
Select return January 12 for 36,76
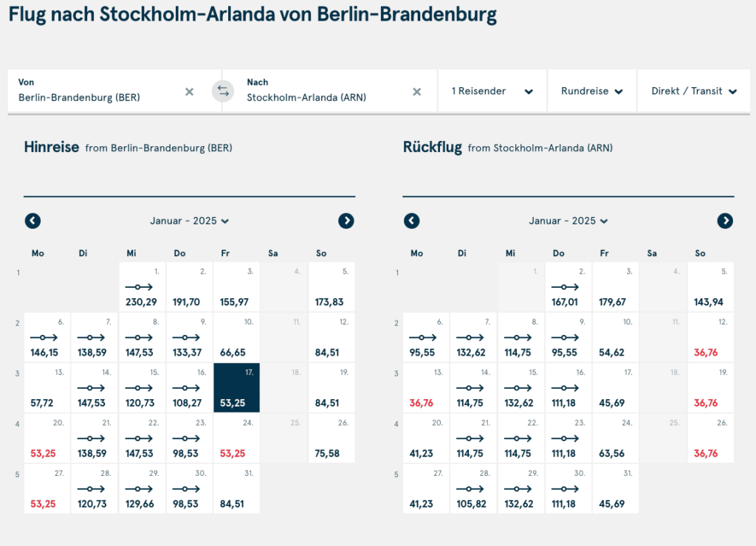click(710, 336)
